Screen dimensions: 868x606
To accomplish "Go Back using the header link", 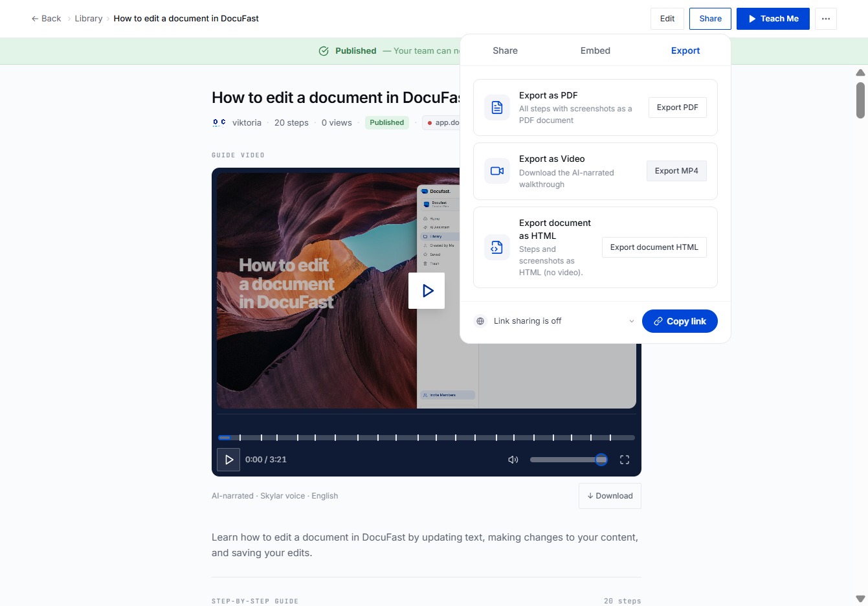I will click(x=46, y=19).
